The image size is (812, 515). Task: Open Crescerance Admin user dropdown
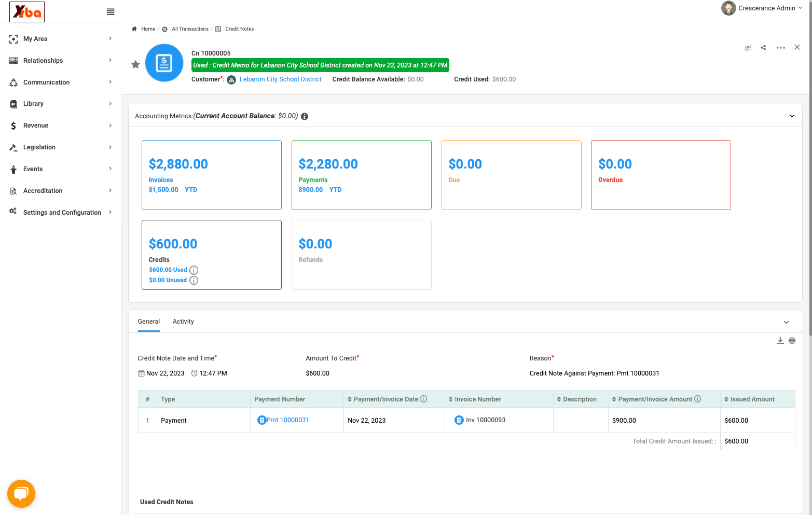pyautogui.click(x=762, y=8)
